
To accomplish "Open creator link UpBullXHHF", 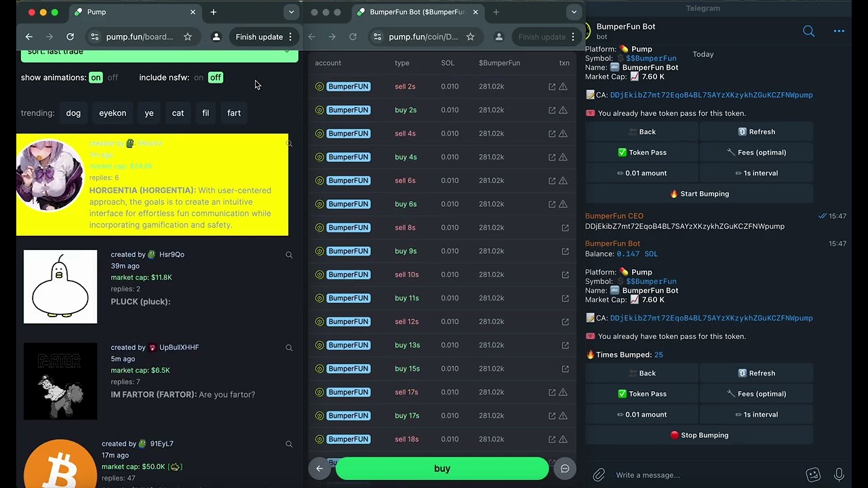I will pyautogui.click(x=179, y=348).
